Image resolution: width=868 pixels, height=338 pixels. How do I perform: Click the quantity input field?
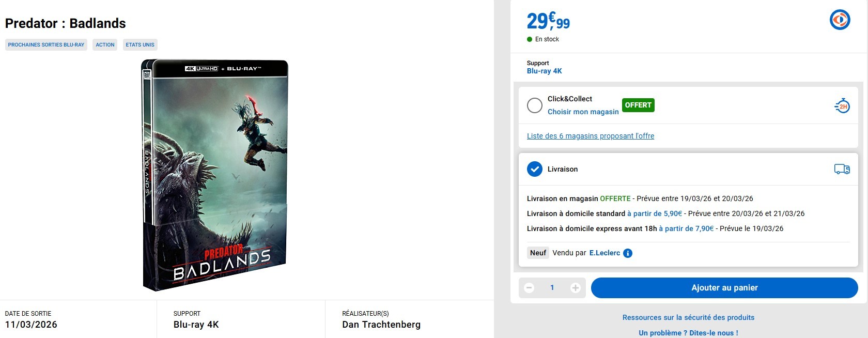[x=552, y=288]
